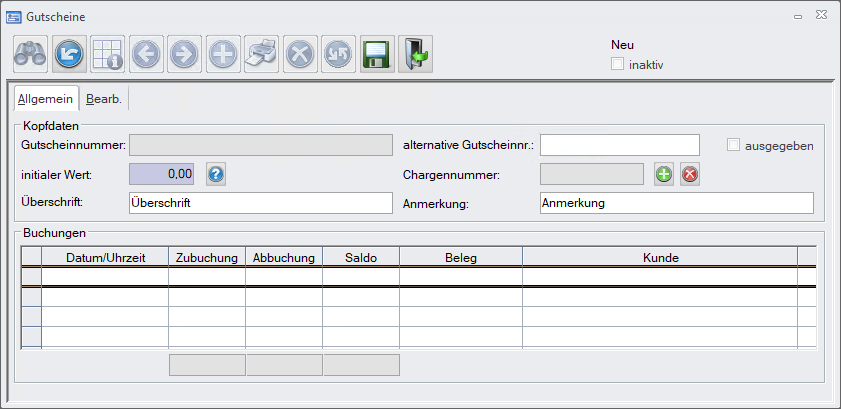The height and width of the screenshot is (409, 841).
Task: Click the initialer Wert amount field
Action: point(162,174)
